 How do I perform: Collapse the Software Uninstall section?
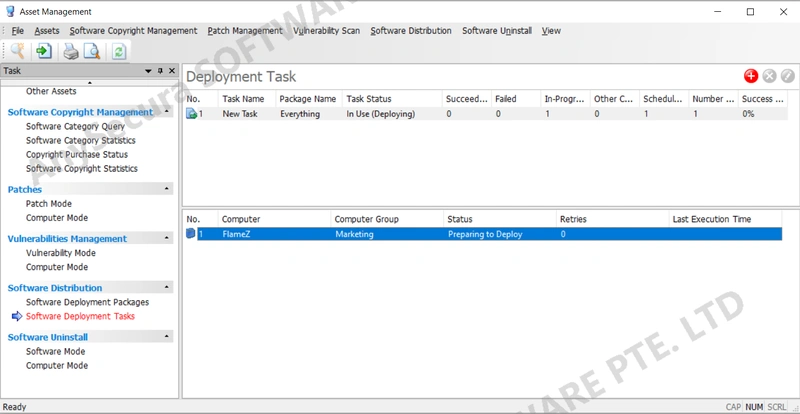[x=166, y=337]
